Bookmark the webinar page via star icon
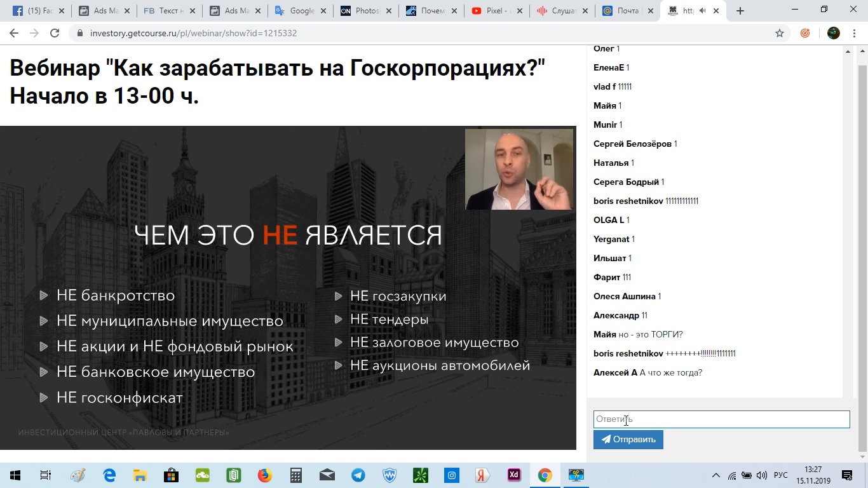This screenshot has height=488, width=868. pos(778,32)
